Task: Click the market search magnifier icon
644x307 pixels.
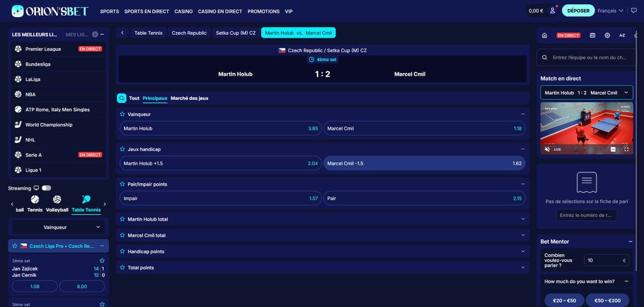Action: pos(122,98)
